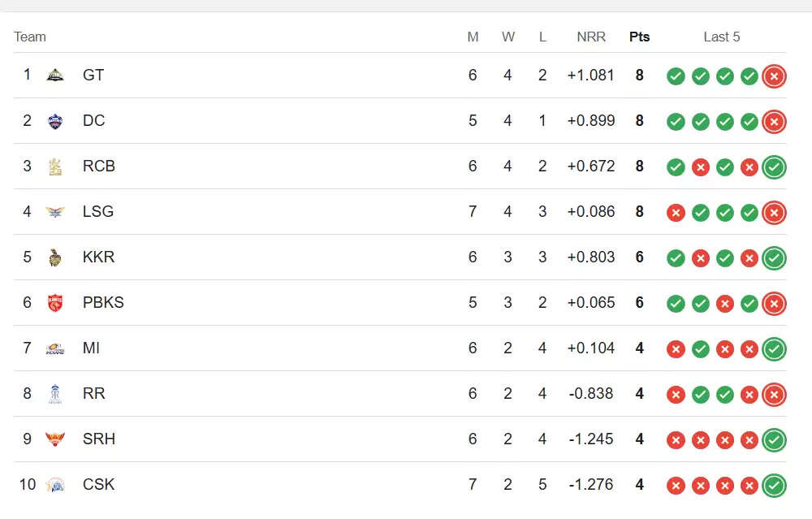Image resolution: width=812 pixels, height=519 pixels.
Task: Open the RCB team name link
Action: tap(99, 167)
